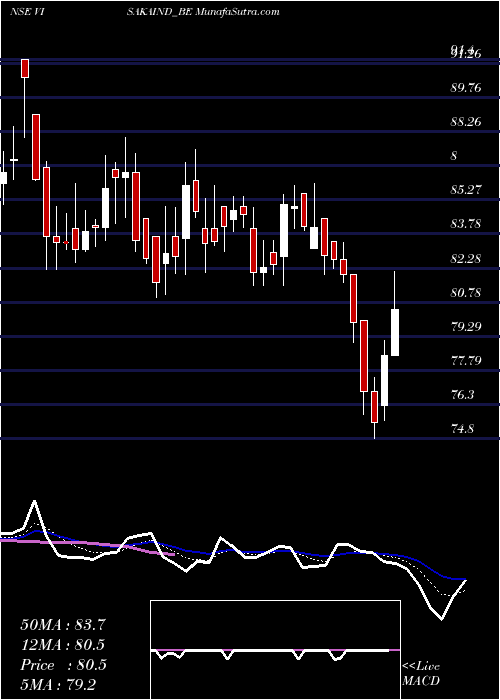Click the 77.79 price axis label

point(466,360)
